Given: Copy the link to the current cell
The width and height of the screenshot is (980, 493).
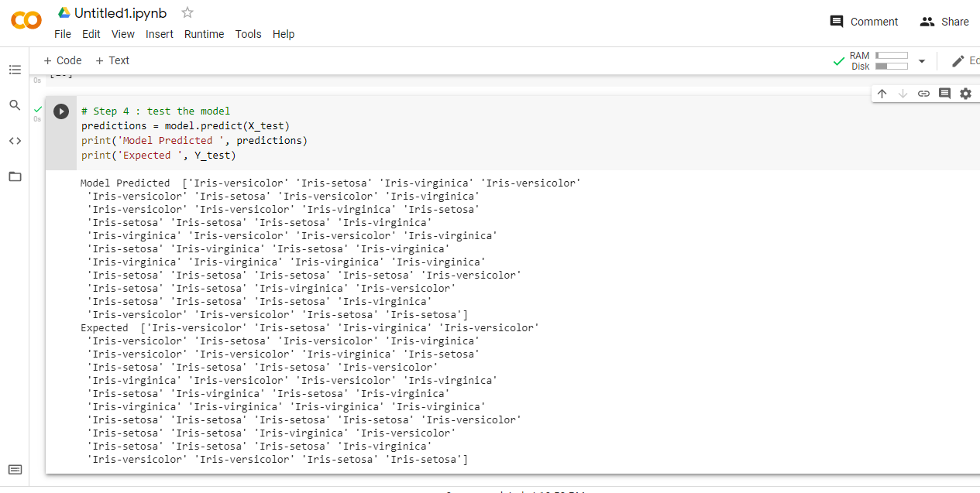Looking at the screenshot, I should click(923, 93).
